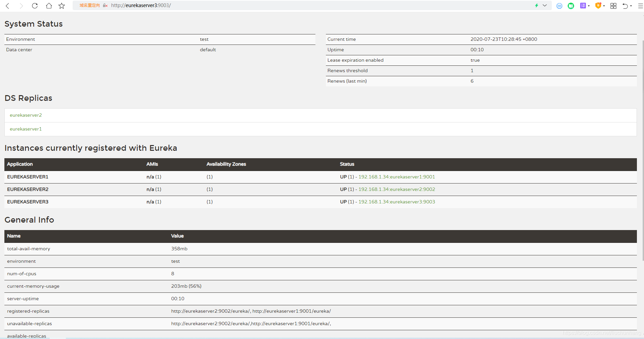Image resolution: width=644 pixels, height=339 pixels.
Task: Click the General Info heading
Action: [29, 220]
